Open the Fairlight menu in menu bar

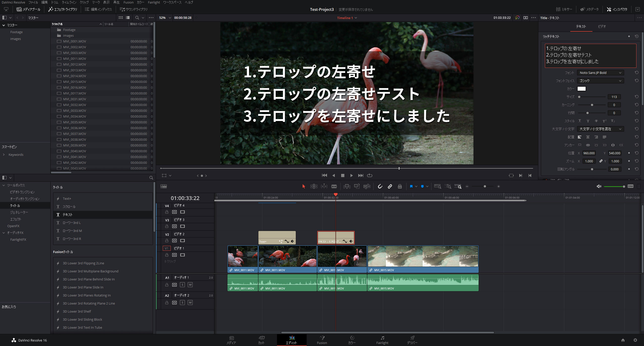[x=154, y=2]
